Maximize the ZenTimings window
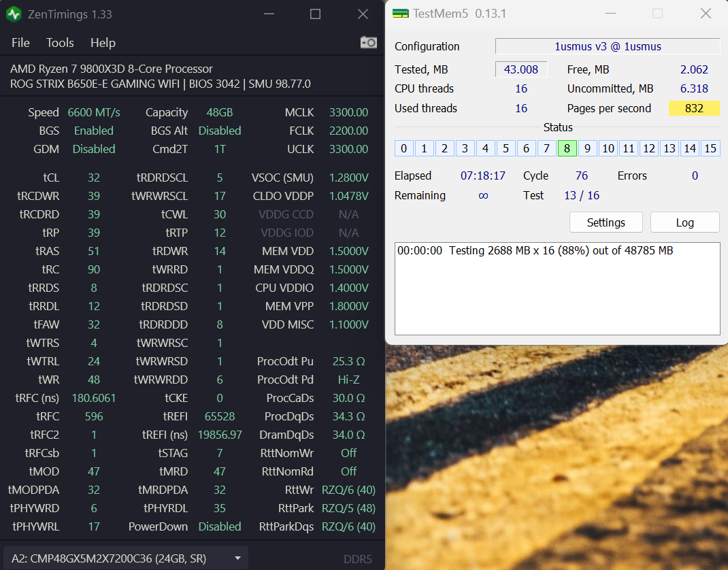Image resolution: width=728 pixels, height=570 pixels. coord(315,14)
